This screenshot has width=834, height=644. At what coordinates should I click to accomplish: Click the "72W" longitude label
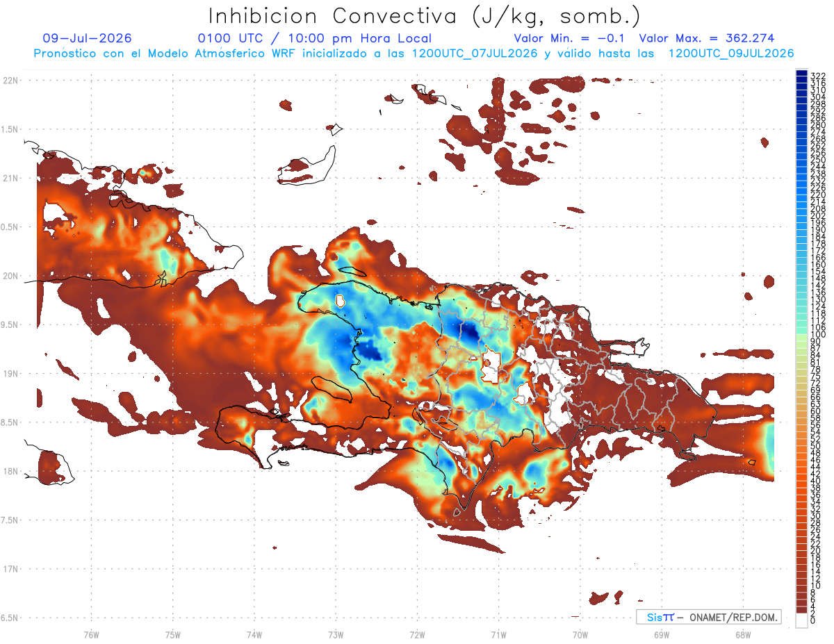coord(417,634)
